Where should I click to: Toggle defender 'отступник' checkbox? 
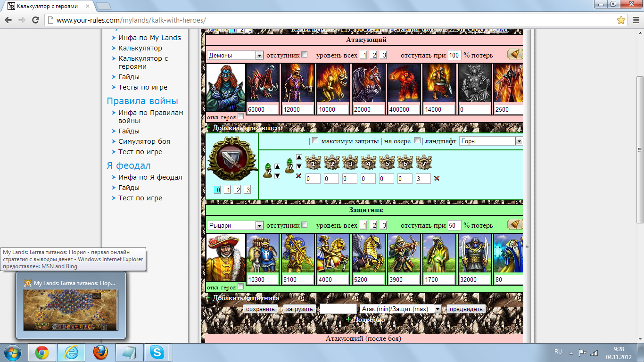tap(305, 225)
